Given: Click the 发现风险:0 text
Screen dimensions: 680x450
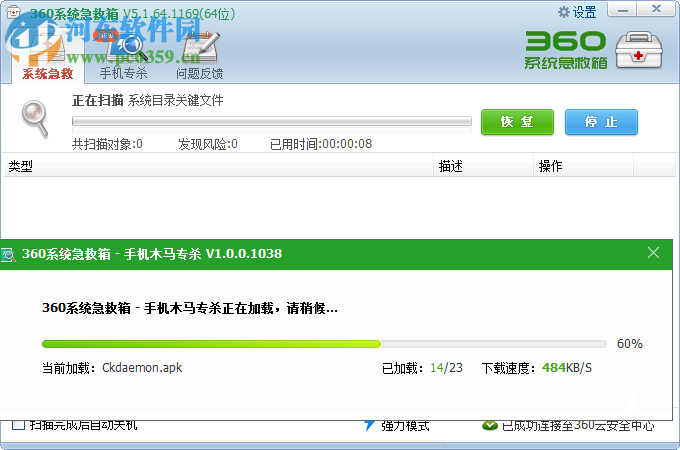Looking at the screenshot, I should point(208,144).
